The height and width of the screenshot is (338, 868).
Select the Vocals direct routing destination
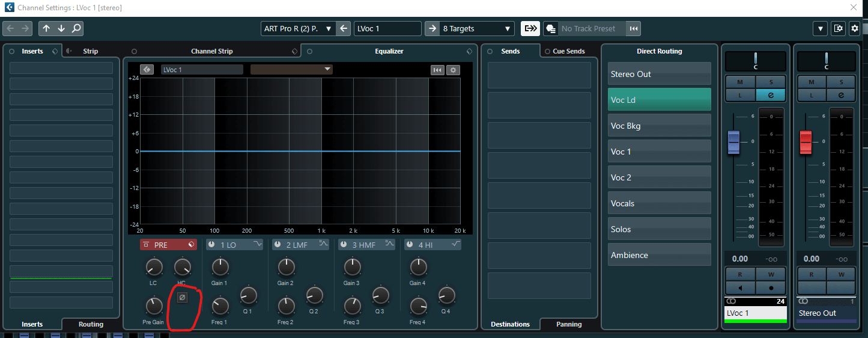pos(659,203)
